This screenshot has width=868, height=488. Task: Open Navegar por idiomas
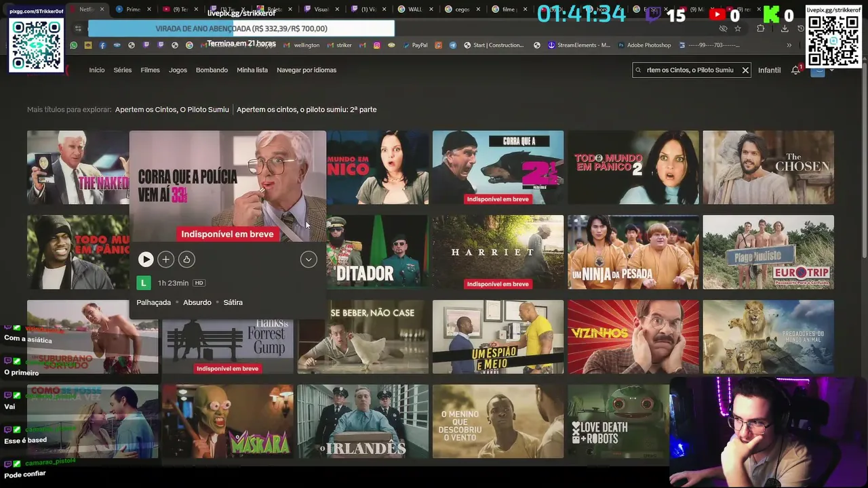point(307,70)
